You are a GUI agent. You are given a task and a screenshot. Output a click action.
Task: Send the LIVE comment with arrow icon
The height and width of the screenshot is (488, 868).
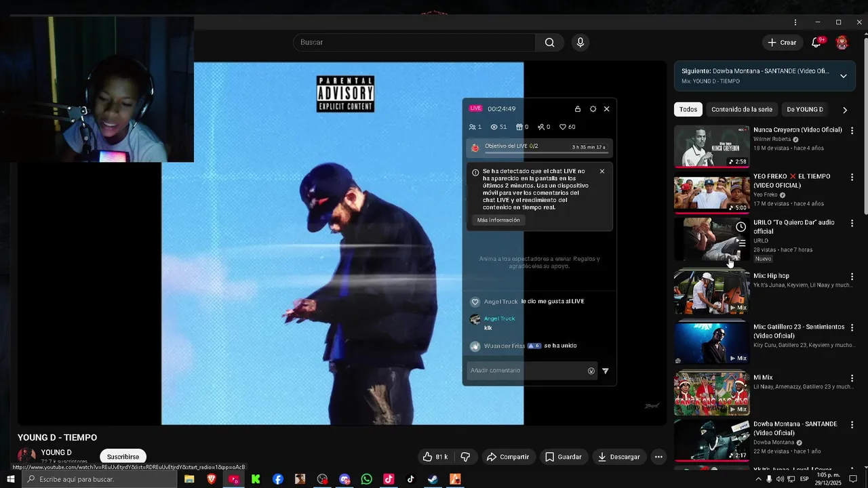tap(606, 371)
